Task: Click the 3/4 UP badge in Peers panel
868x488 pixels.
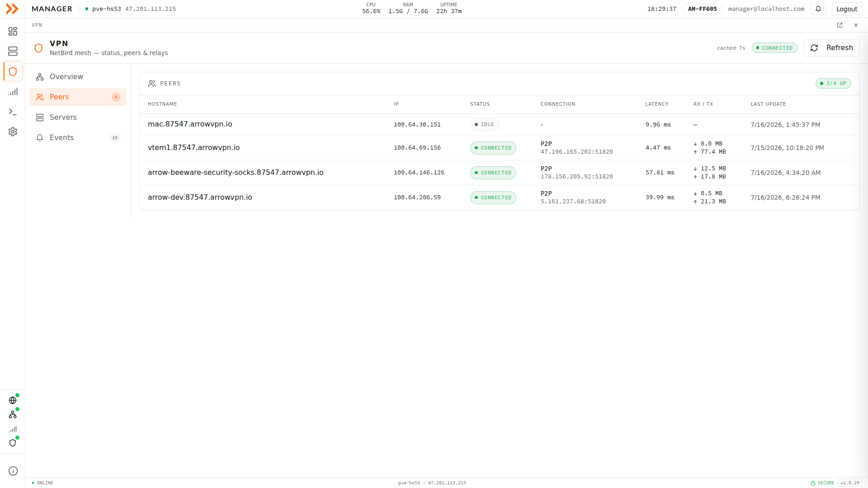Action: point(833,84)
